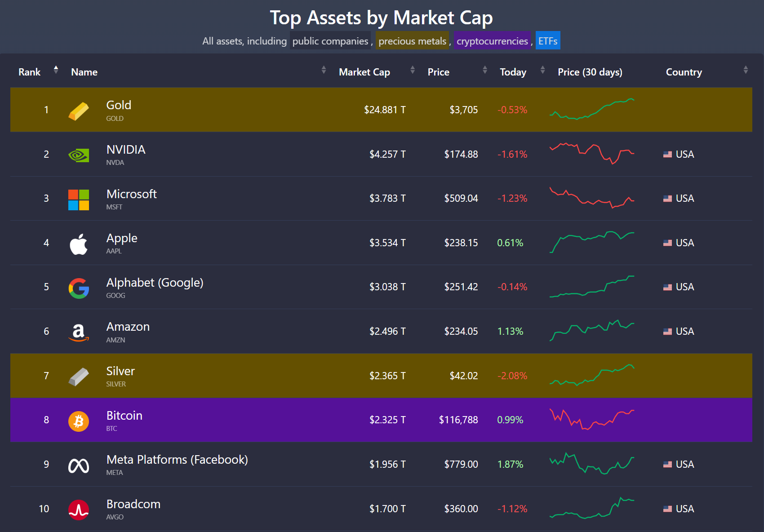
Task: Sort by Market Cap column arrows
Action: point(413,70)
